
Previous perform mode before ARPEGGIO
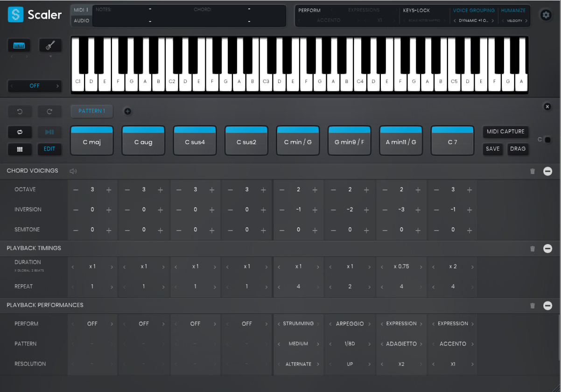[x=330, y=324]
